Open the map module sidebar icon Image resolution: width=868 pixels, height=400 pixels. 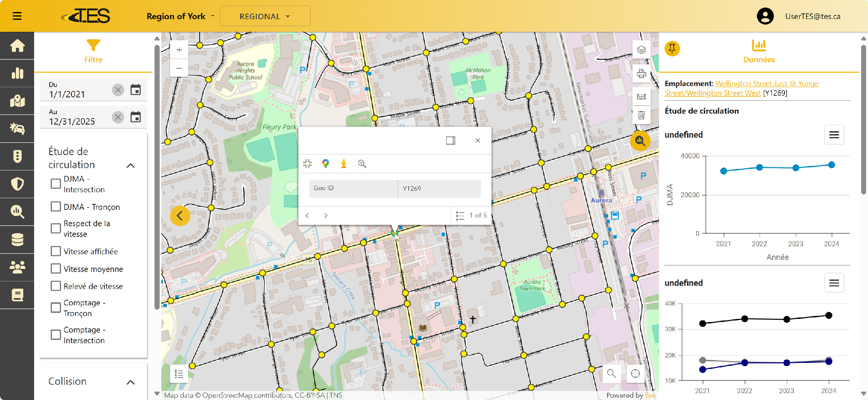17,101
